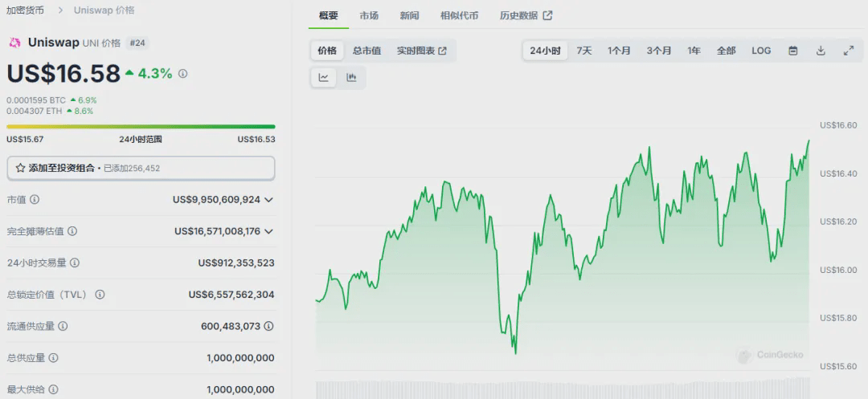Select the 1年 time range
868x399 pixels.
[694, 51]
